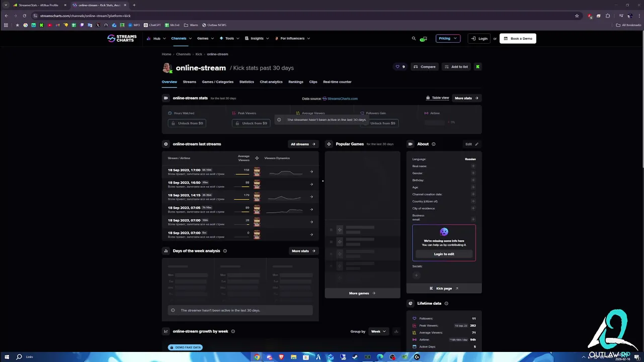Expand the For Influencers dropdown
The image size is (644, 362).
point(292,38)
